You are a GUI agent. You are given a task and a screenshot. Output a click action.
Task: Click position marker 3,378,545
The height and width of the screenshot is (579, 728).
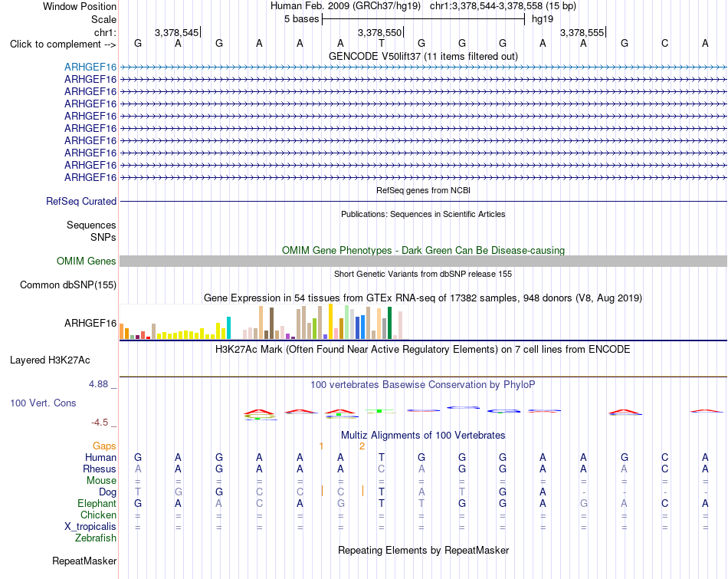(177, 32)
